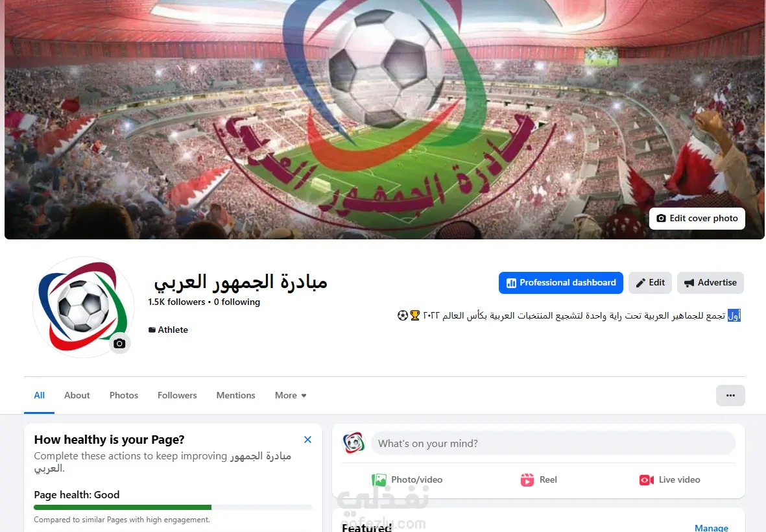Screen dimensions: 766x532
Task: Expand the More dropdown tab
Action: pos(291,395)
